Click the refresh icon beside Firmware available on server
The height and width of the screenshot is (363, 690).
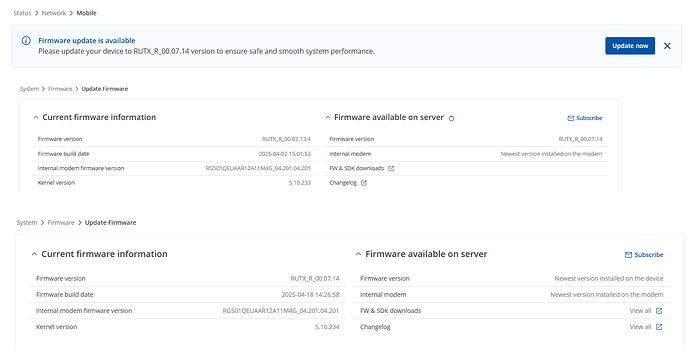coord(451,118)
